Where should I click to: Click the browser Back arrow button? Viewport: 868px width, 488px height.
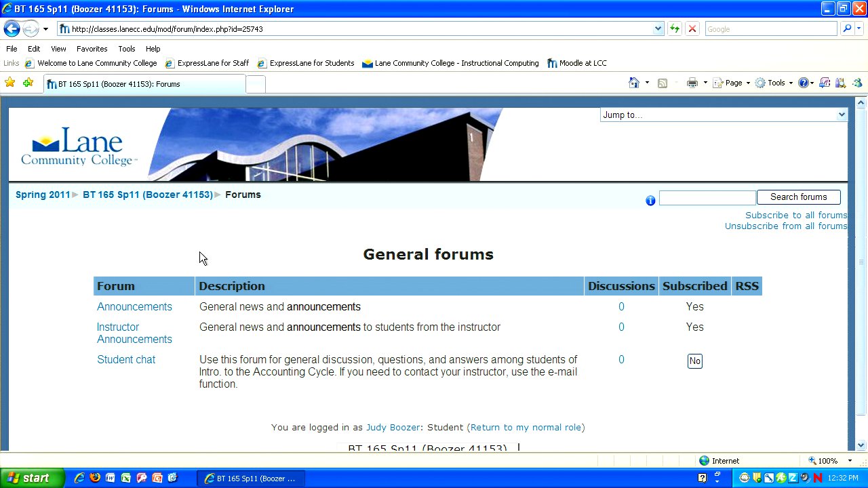tap(12, 29)
